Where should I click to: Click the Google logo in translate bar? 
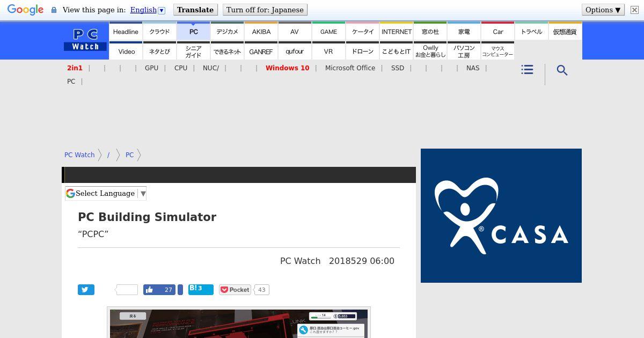pos(25,10)
